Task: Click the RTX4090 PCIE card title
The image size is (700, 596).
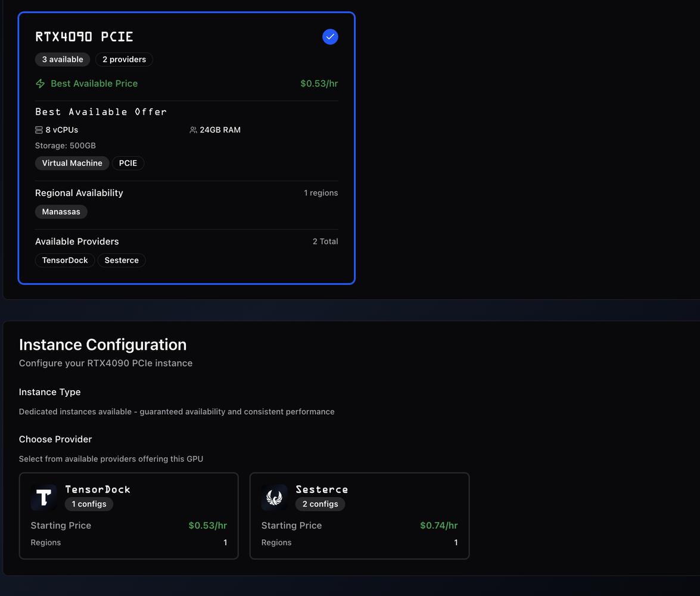Action: tap(84, 37)
